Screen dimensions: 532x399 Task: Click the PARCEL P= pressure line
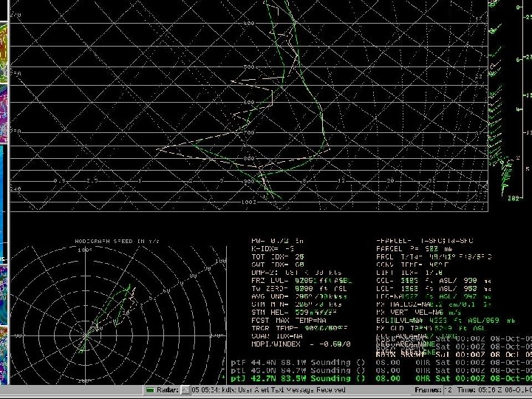pyautogui.click(x=415, y=249)
